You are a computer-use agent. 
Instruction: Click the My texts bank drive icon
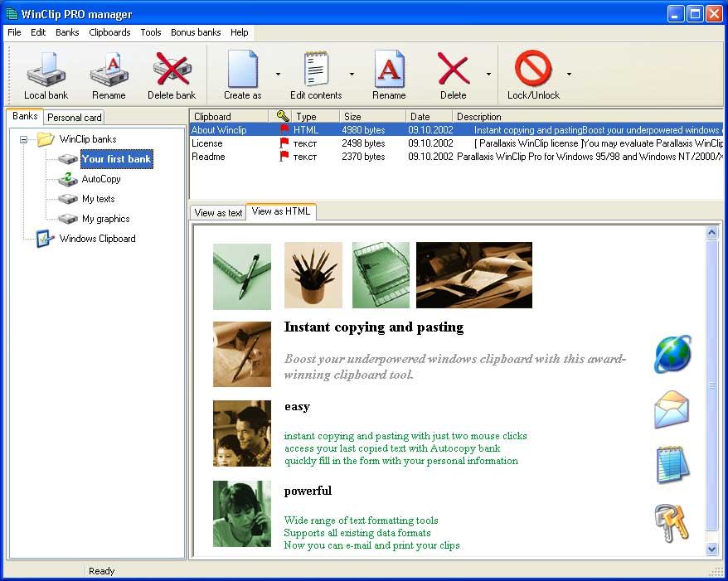coord(68,199)
